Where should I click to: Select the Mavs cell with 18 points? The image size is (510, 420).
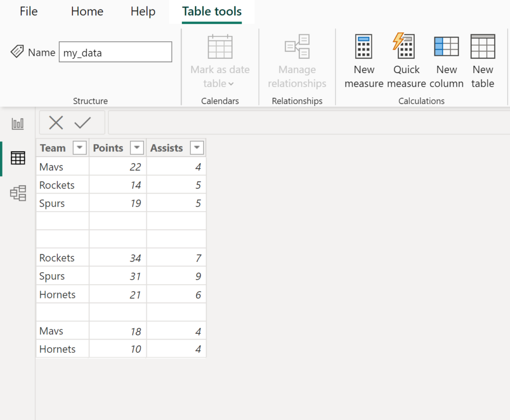[x=63, y=331]
